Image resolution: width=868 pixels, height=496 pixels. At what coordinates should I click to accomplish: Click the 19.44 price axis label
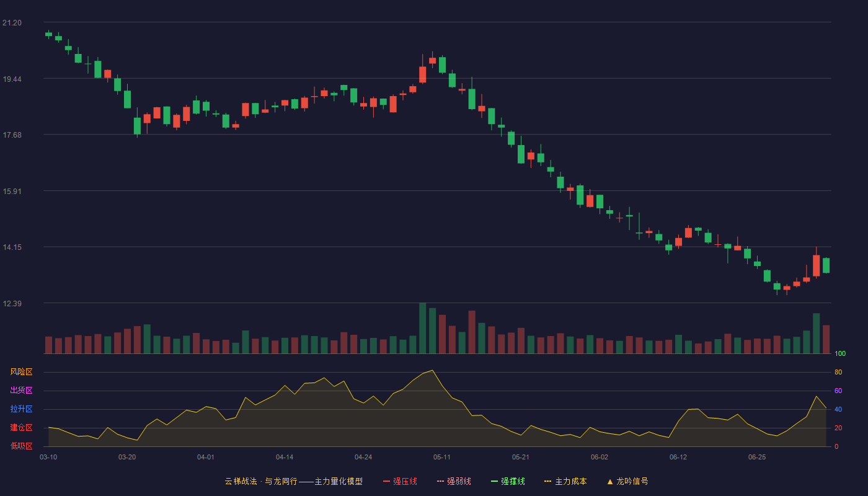[x=12, y=79]
